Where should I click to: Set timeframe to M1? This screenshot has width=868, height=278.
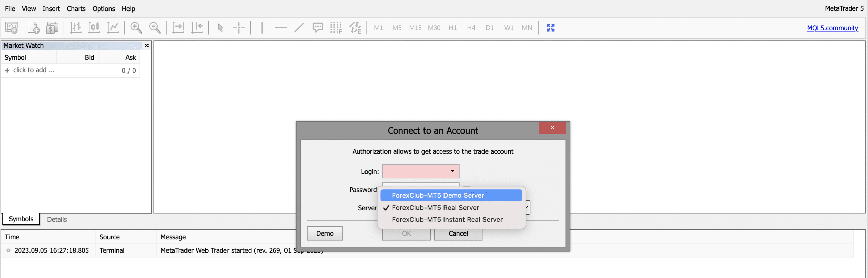pyautogui.click(x=378, y=28)
